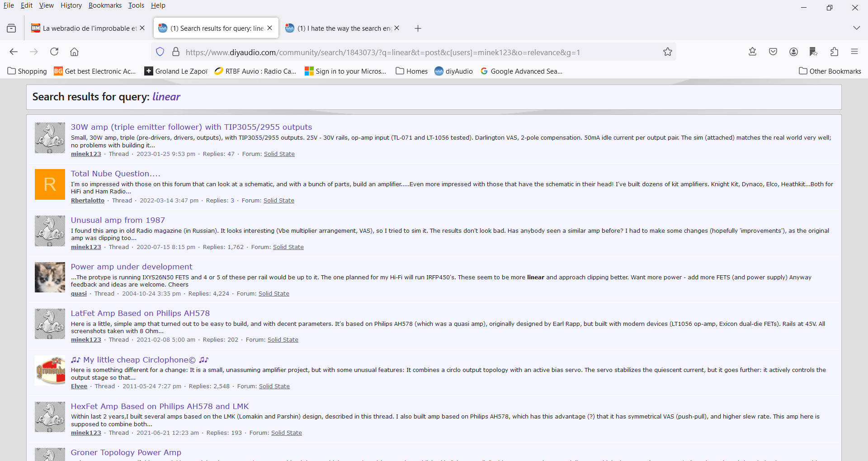Open the Edit menu
The height and width of the screenshot is (461, 868).
click(27, 5)
